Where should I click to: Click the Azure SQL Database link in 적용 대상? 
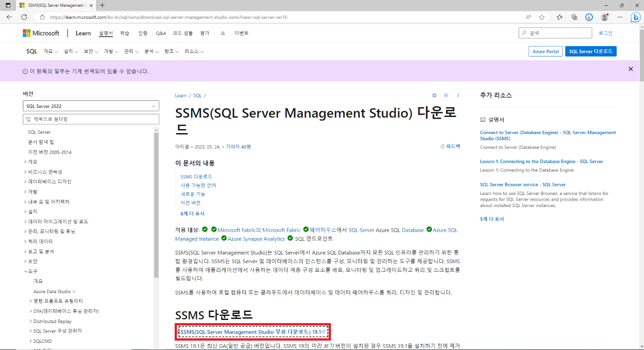point(412,230)
